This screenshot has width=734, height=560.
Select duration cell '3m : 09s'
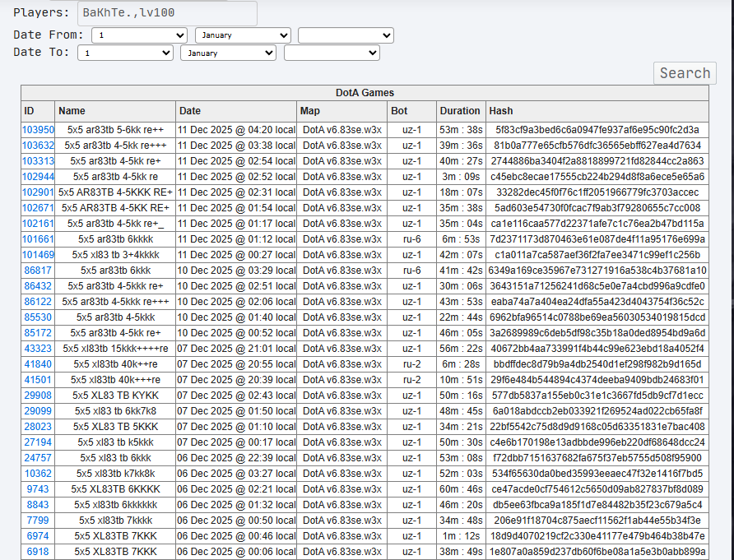461,177
